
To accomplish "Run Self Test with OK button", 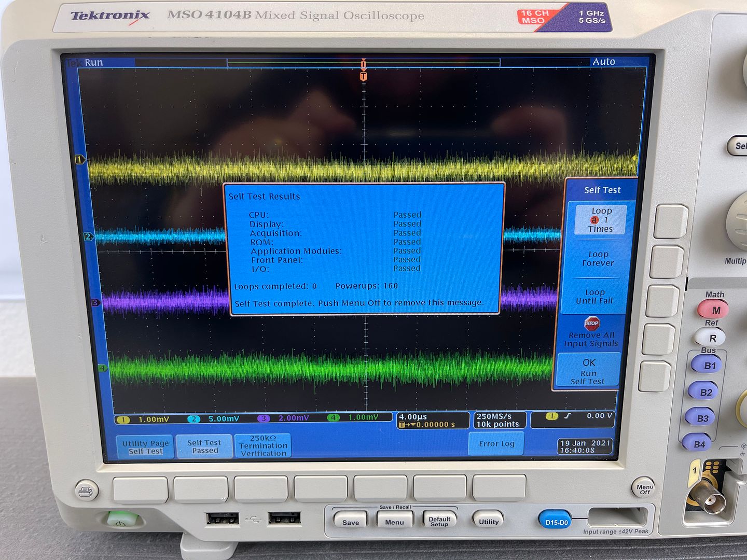I will [588, 370].
